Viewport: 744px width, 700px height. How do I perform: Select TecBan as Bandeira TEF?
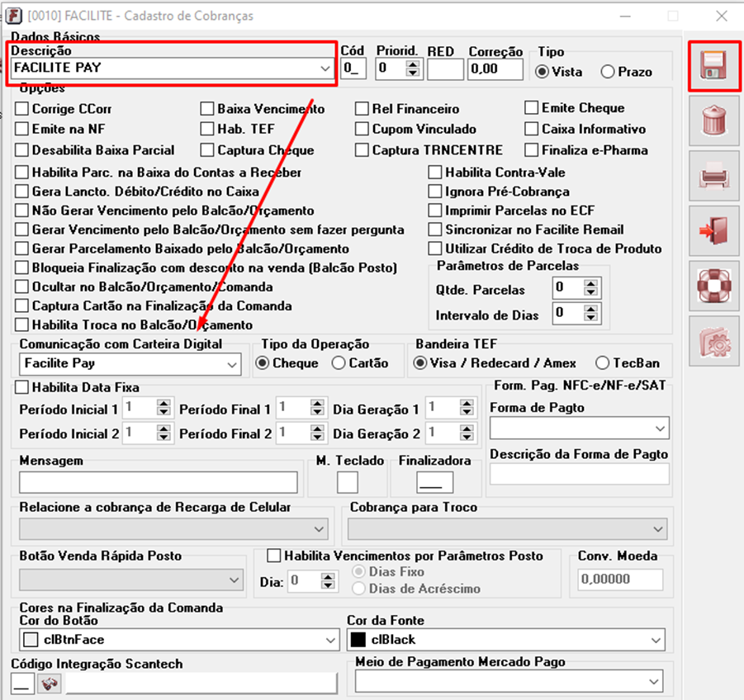[602, 363]
